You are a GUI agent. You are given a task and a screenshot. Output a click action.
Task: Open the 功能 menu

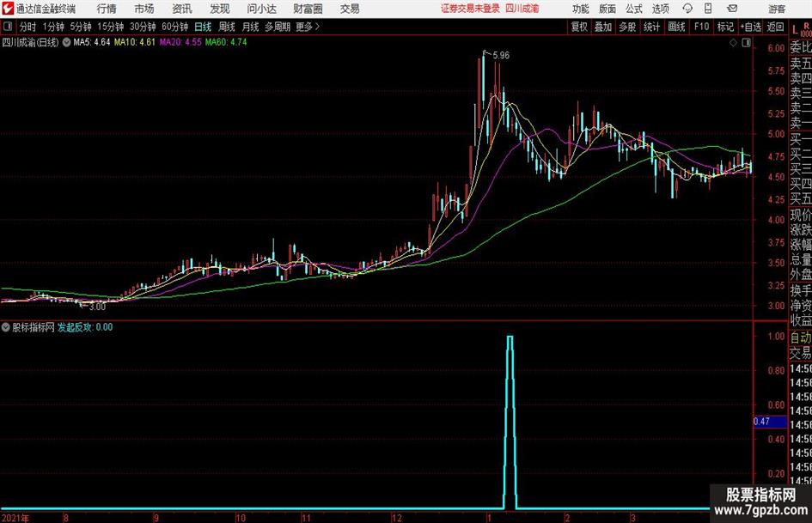(581, 9)
